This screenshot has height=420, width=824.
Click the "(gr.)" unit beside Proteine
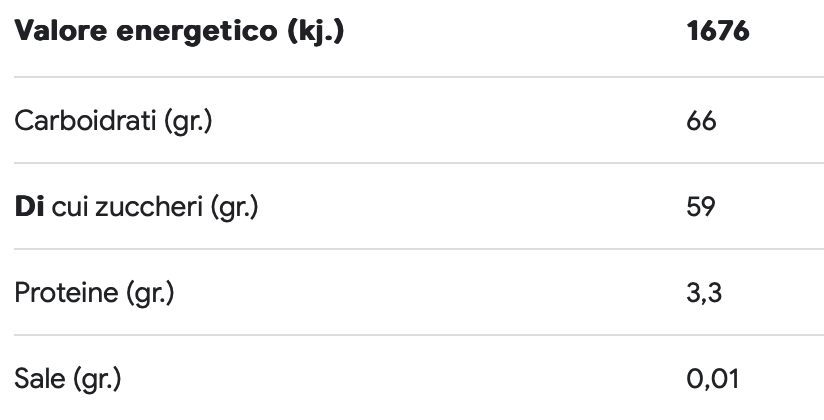150,293
